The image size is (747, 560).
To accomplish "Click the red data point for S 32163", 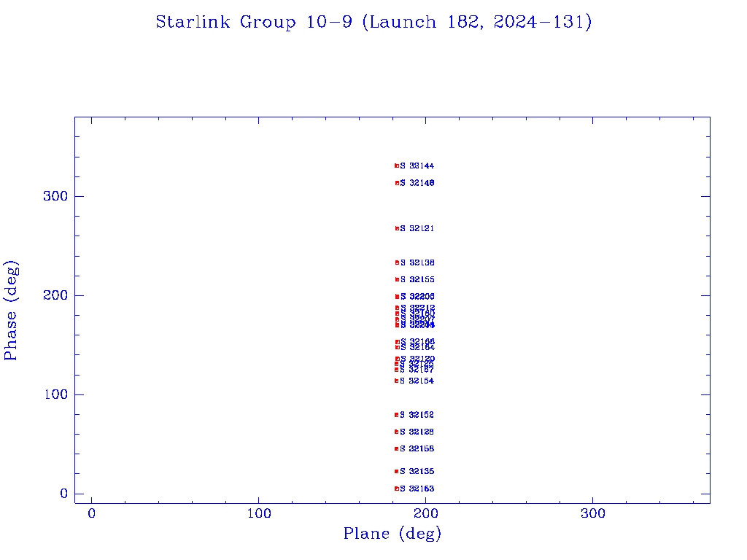I will (x=396, y=489).
